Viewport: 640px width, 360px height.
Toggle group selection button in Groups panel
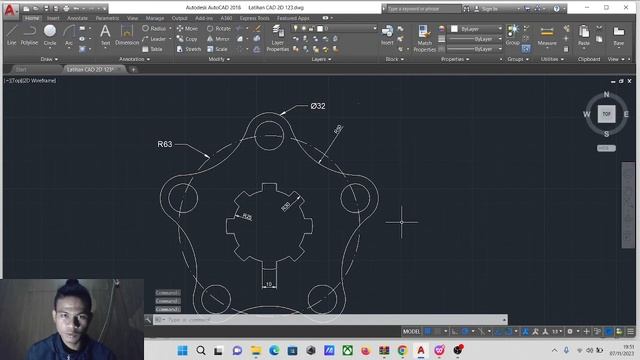click(526, 49)
